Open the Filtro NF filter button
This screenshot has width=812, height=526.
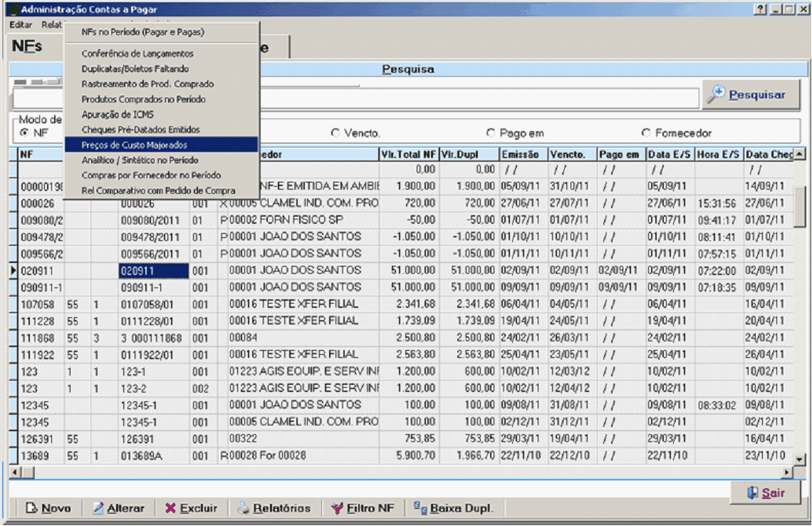tap(363, 508)
